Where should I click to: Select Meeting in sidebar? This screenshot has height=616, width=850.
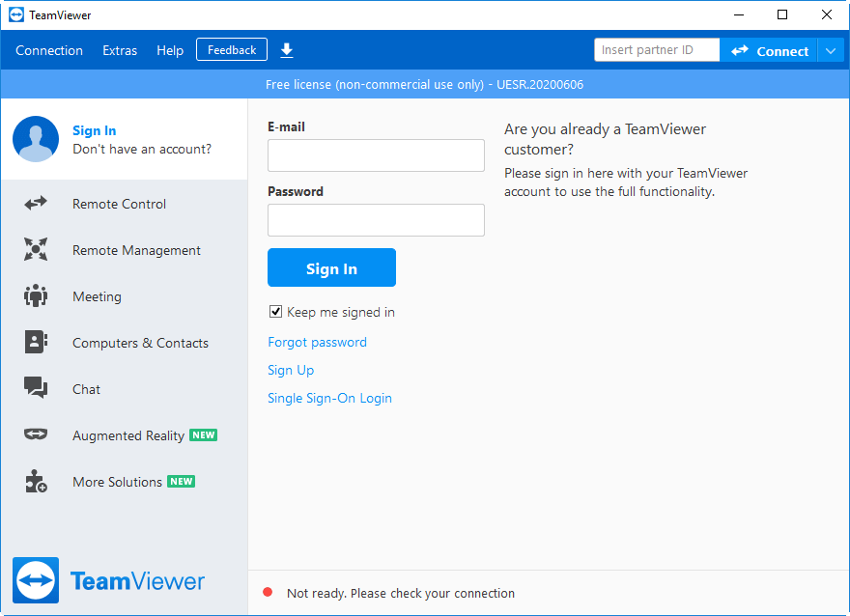click(x=125, y=296)
